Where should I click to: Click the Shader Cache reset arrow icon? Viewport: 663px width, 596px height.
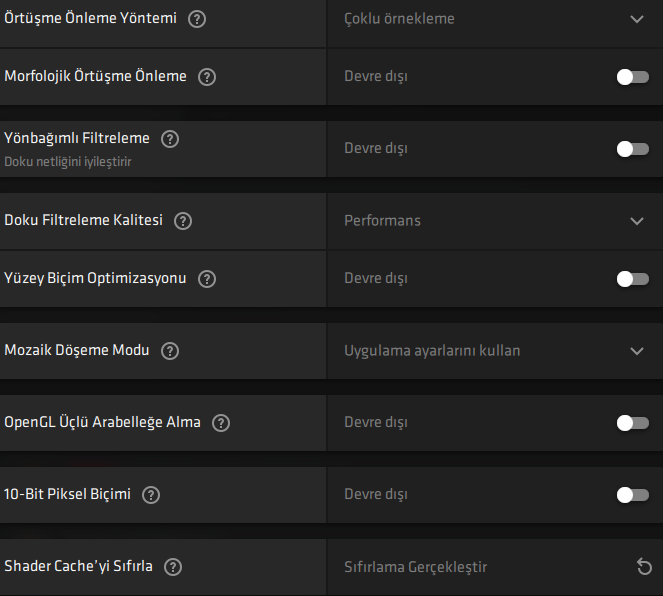[644, 567]
